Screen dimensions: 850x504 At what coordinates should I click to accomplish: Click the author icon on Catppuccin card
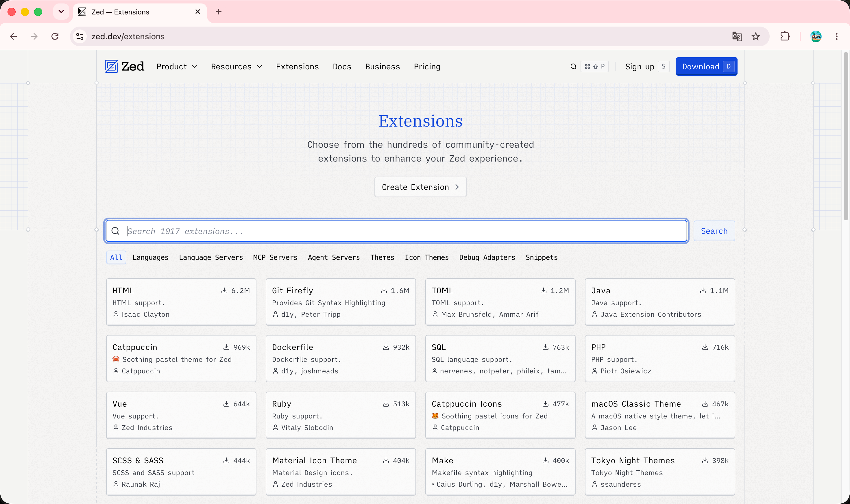tap(116, 371)
